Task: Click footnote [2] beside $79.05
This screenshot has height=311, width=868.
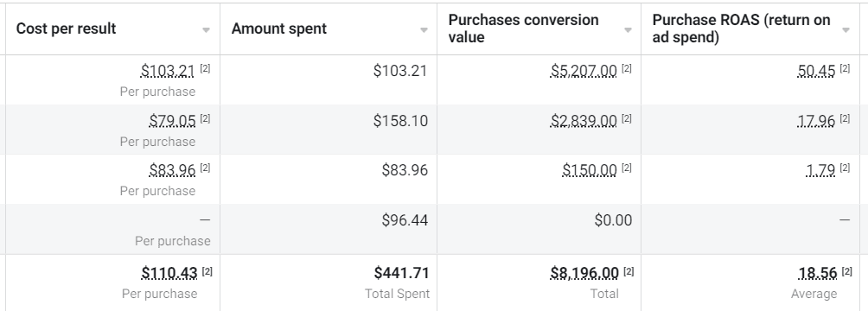Action: (206, 118)
